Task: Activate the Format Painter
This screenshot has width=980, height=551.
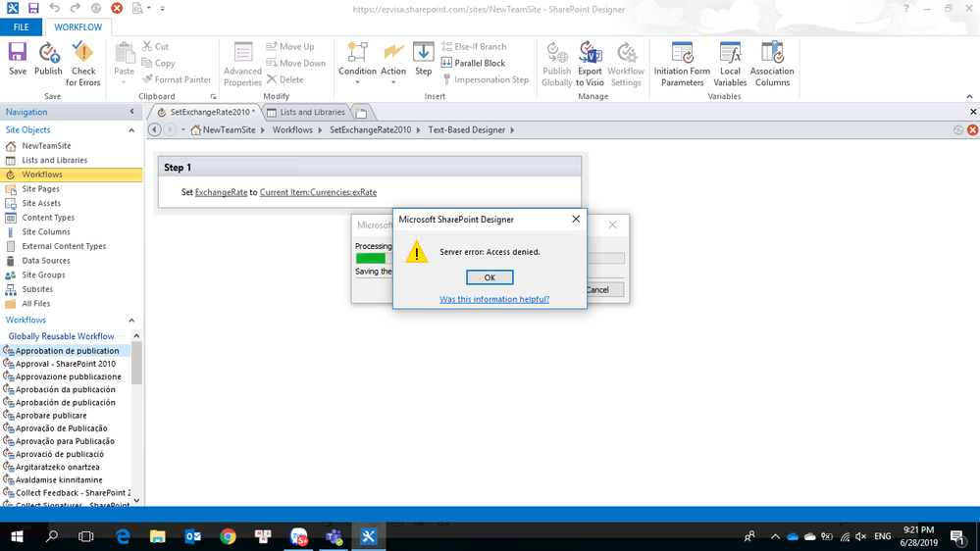Action: coord(177,79)
